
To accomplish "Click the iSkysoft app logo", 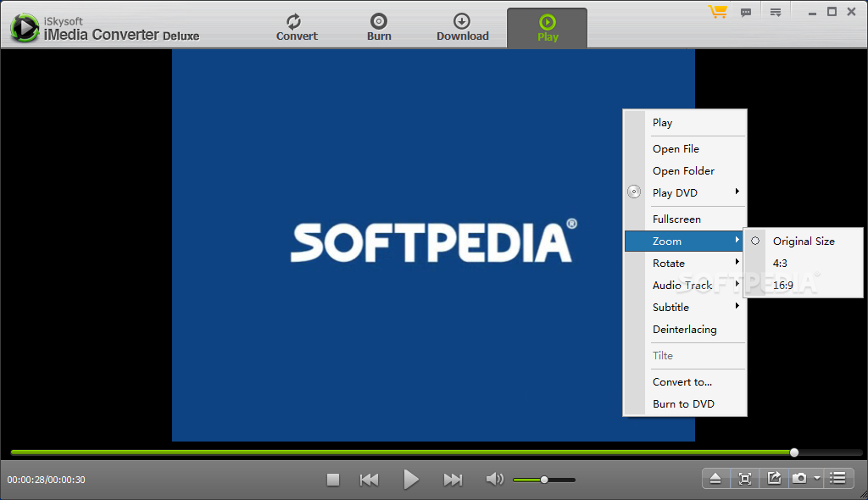I will (25, 27).
